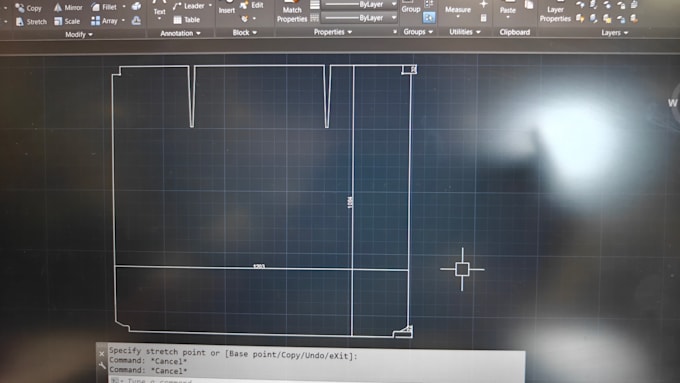
Task: Select the Fillet tool
Action: (x=104, y=7)
